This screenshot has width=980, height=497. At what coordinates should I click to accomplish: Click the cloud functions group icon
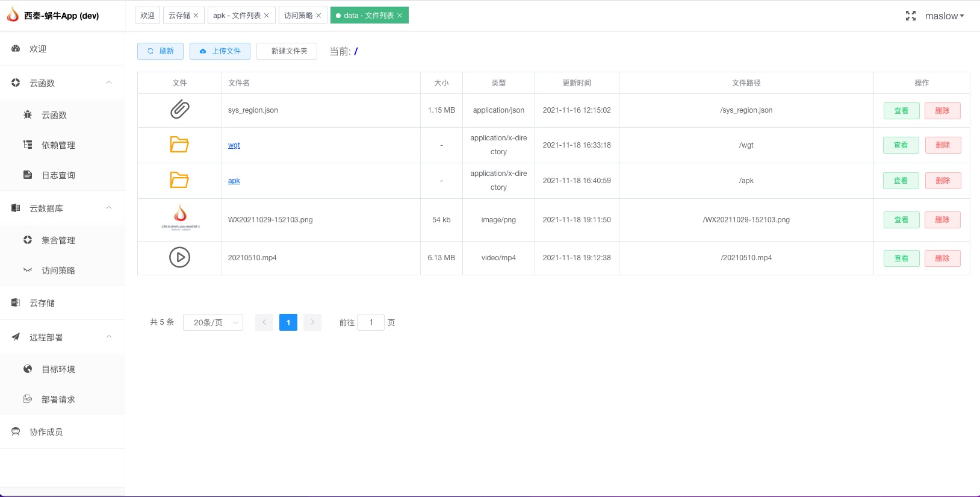[x=16, y=83]
